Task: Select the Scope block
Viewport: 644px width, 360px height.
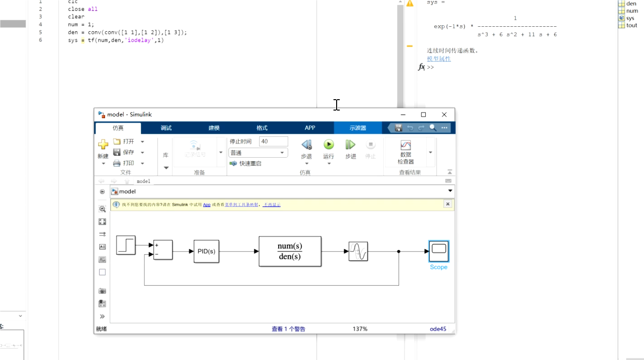Action: [x=439, y=251]
